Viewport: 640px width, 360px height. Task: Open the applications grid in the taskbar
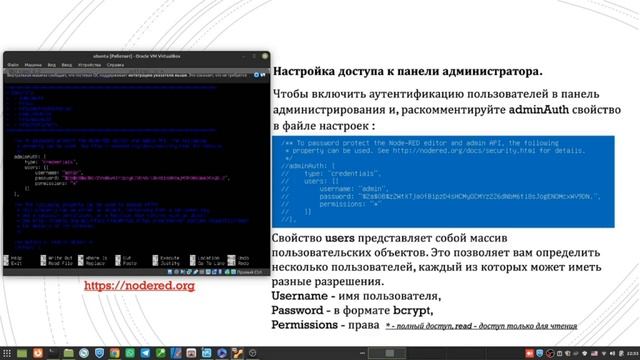(x=7, y=353)
